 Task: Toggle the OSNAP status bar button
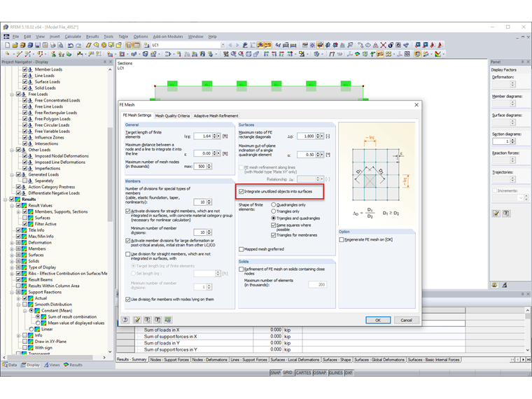tap(320, 373)
